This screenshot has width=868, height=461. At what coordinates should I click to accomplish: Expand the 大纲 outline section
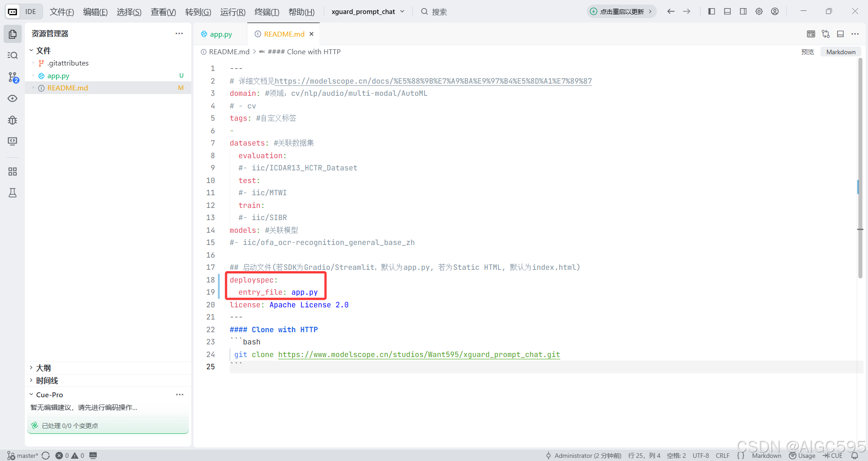tap(108, 368)
